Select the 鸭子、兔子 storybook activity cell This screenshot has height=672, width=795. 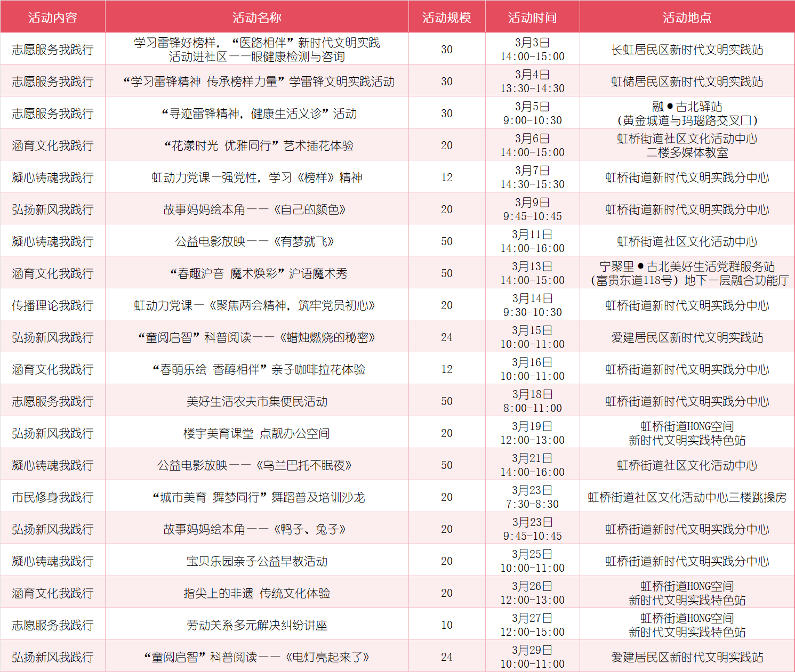(258, 528)
